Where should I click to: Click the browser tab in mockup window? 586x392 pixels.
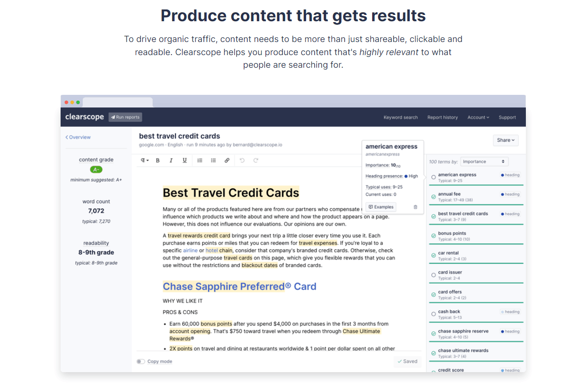click(118, 103)
